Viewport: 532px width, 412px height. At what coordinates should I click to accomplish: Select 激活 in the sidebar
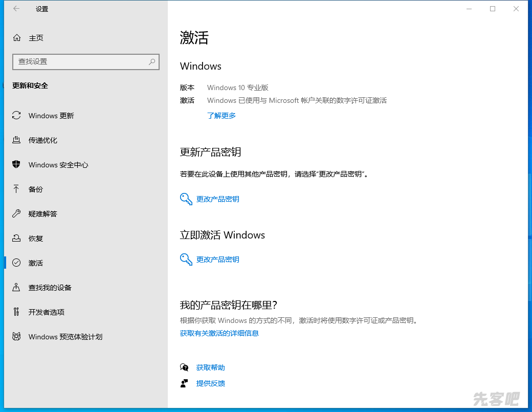(36, 263)
